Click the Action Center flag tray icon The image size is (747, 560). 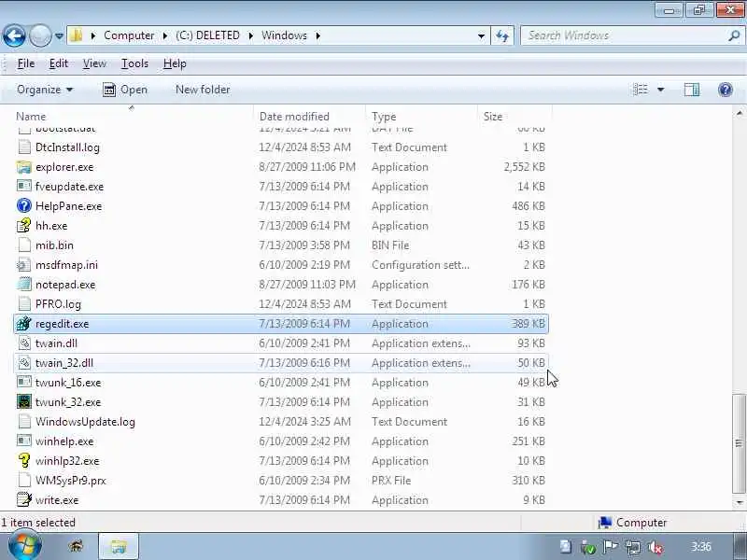[x=611, y=547]
